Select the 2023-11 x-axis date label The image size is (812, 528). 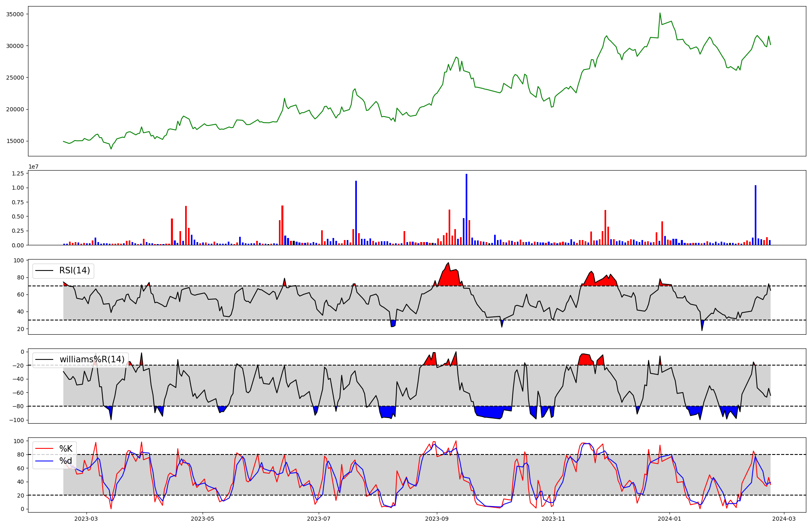[553, 519]
